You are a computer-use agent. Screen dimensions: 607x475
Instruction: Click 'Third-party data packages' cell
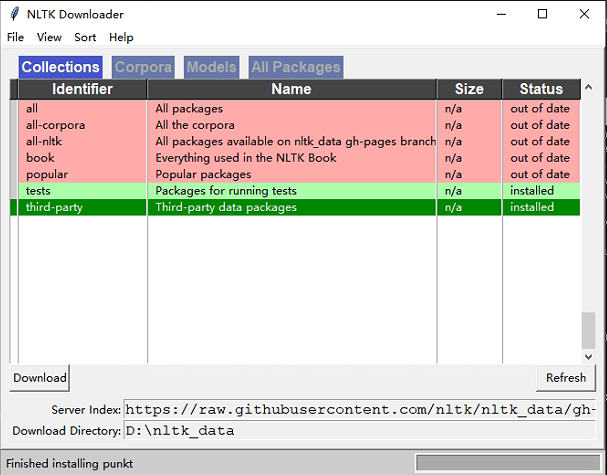coord(292,207)
